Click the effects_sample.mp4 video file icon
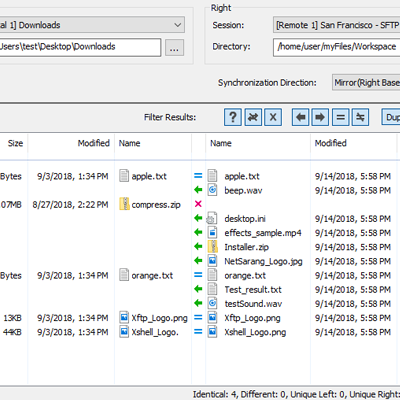 coord(213,232)
